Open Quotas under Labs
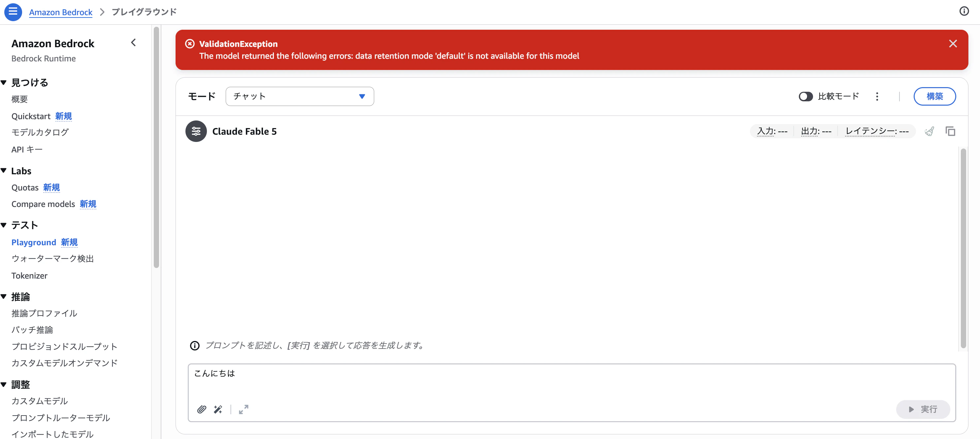The image size is (980, 439). click(25, 187)
